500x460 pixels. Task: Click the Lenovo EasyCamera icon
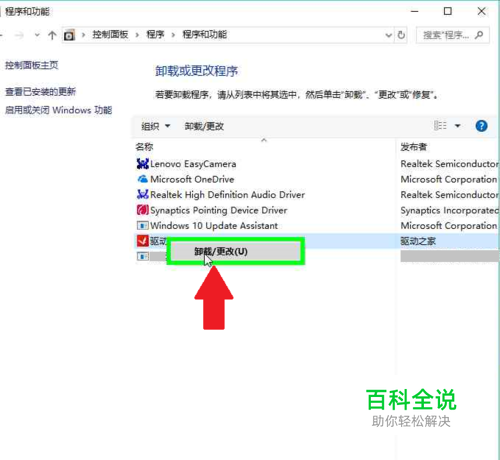[143, 164]
